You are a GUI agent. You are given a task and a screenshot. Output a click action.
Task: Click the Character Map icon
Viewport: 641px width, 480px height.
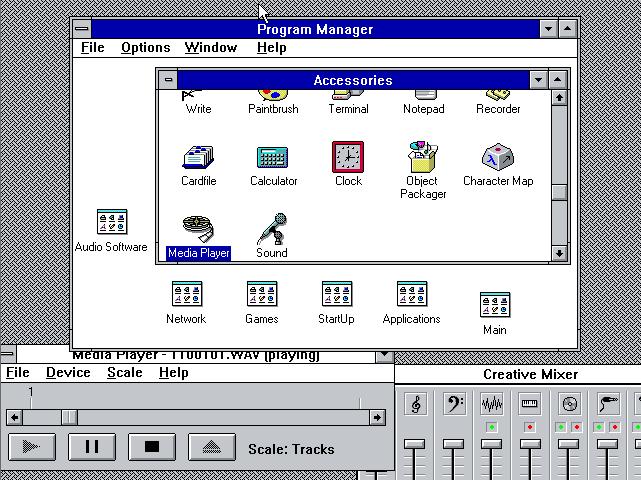click(498, 157)
